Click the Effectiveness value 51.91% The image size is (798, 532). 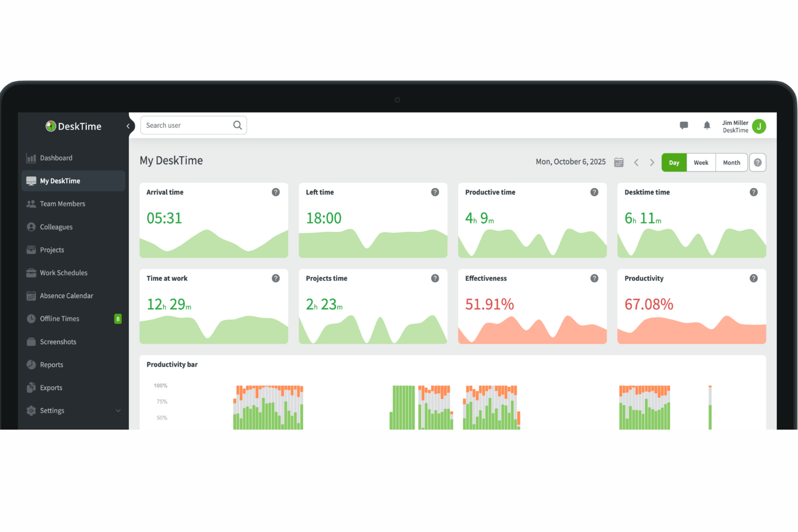click(x=490, y=305)
